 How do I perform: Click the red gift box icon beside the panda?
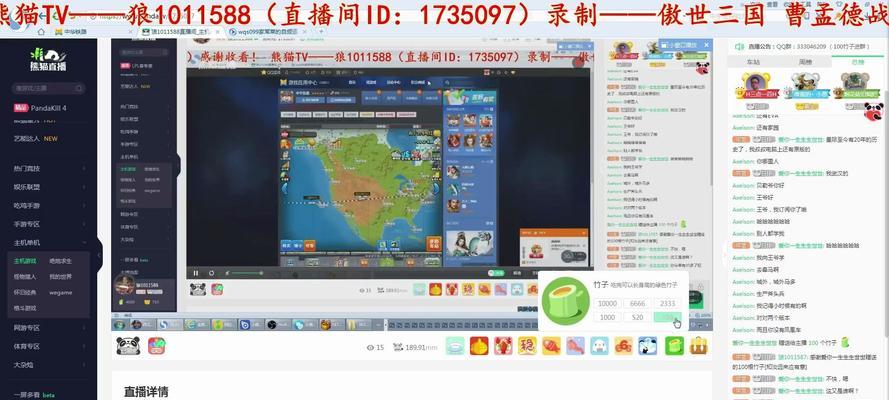pos(156,346)
